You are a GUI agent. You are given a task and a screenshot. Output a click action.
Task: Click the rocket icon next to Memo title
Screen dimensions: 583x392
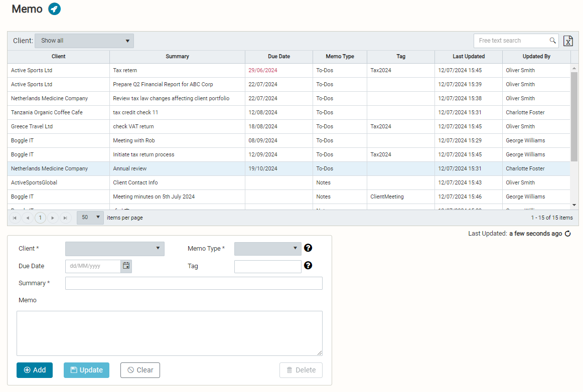coord(54,9)
